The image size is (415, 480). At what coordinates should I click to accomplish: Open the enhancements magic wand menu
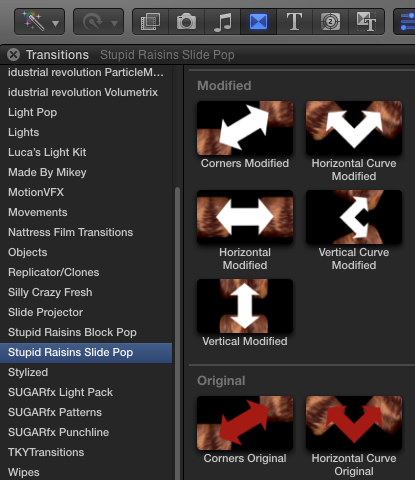(x=39, y=22)
